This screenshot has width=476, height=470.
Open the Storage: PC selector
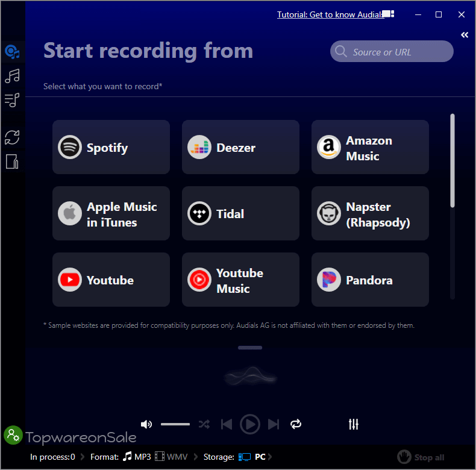point(234,457)
